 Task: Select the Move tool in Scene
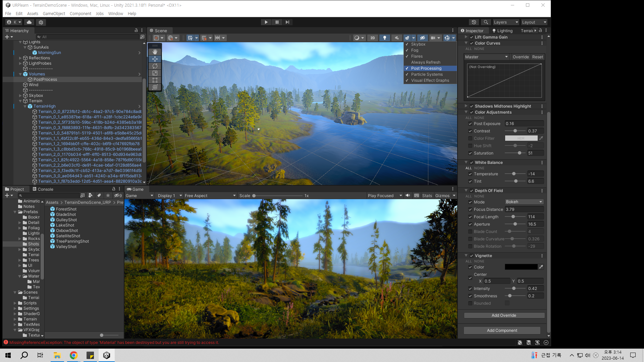tap(155, 59)
